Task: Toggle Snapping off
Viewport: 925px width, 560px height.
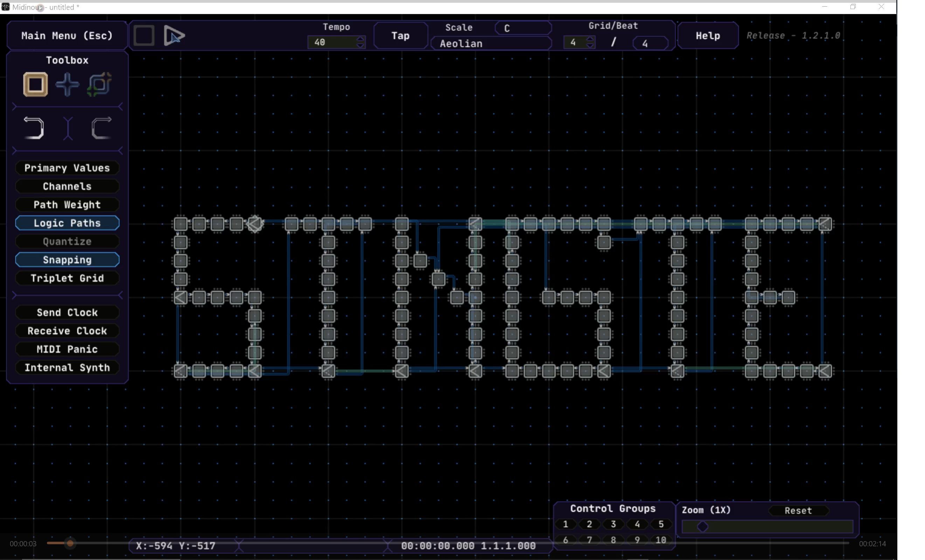Action: [x=67, y=260]
